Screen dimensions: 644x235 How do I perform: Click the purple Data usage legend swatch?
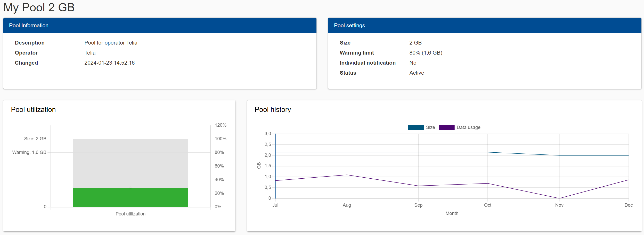click(446, 128)
